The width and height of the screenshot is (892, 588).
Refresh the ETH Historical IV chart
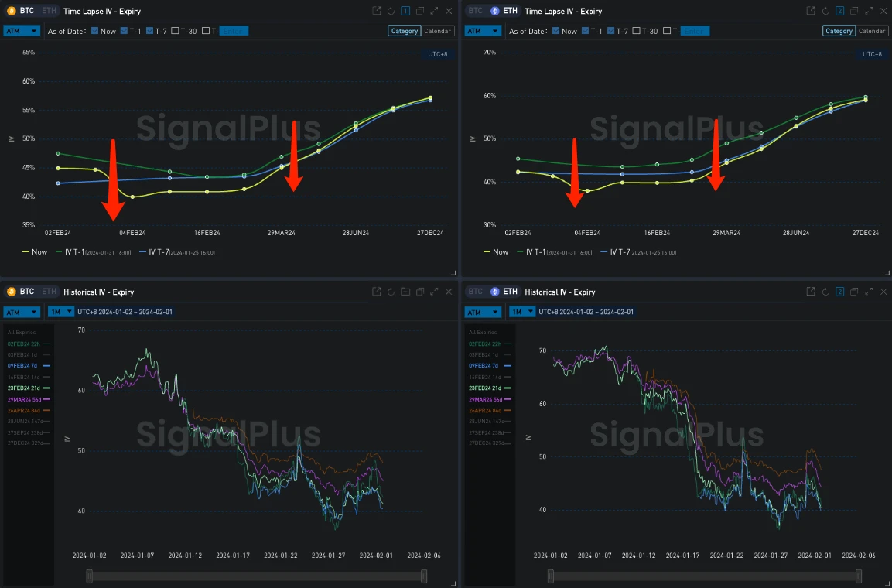click(825, 292)
